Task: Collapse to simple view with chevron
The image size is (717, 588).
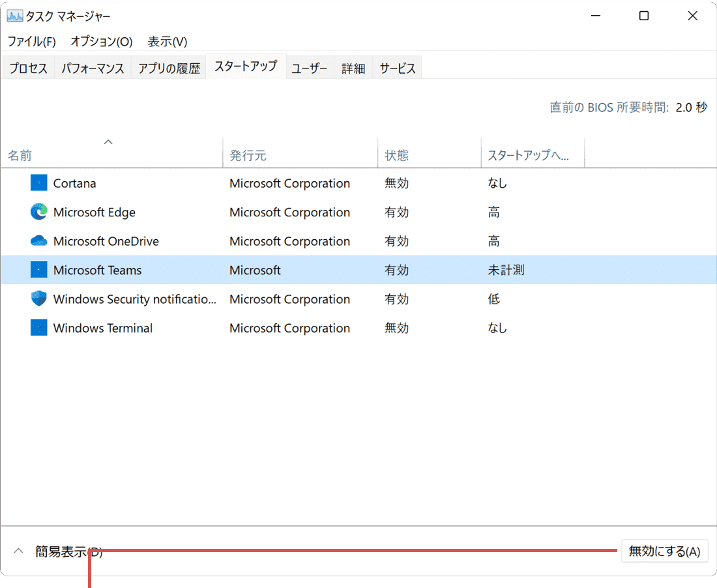Action: pos(18,550)
